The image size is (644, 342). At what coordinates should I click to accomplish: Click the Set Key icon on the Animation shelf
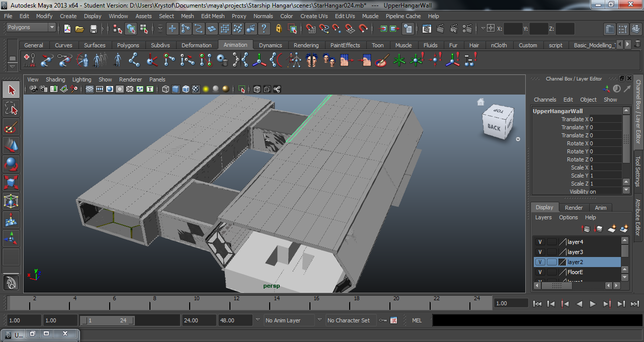pyautogui.click(x=29, y=60)
